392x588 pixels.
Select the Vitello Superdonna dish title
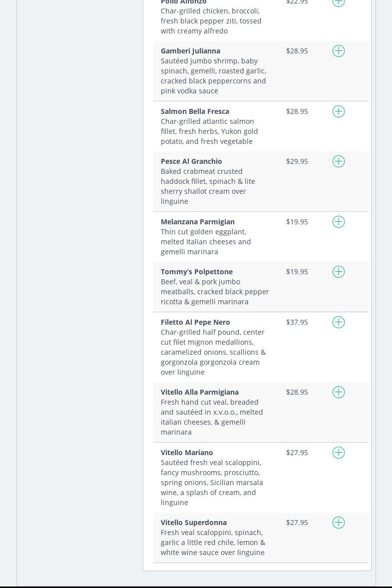click(x=194, y=523)
